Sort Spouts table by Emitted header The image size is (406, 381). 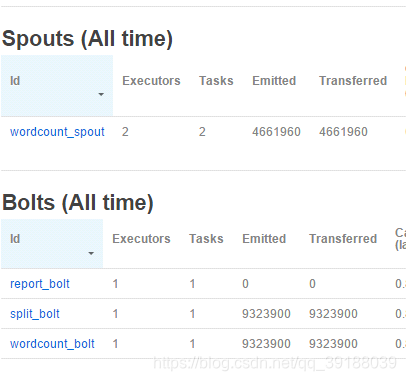coord(274,81)
